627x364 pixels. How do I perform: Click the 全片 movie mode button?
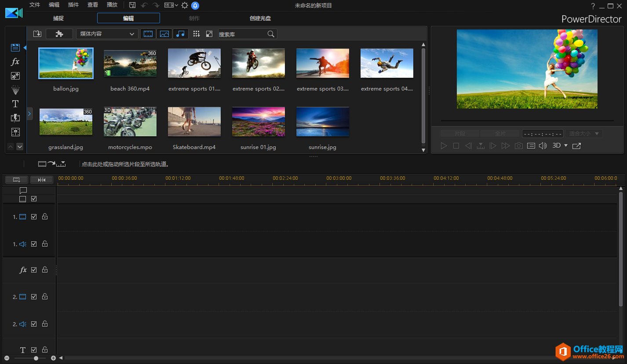pyautogui.click(x=500, y=134)
